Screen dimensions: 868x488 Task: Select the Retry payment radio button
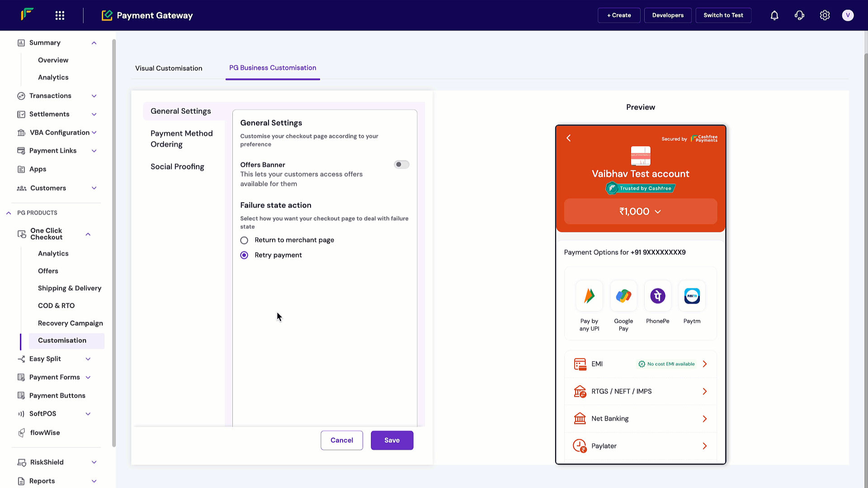pyautogui.click(x=244, y=255)
